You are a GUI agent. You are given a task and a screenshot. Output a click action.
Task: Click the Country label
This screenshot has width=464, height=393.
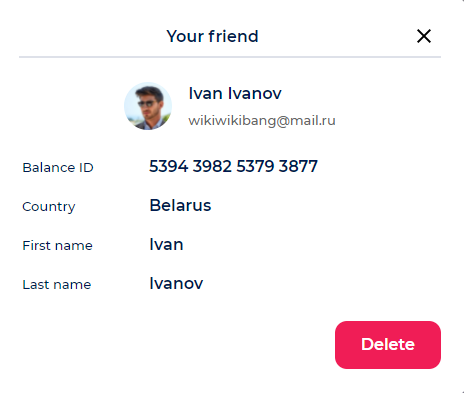click(49, 207)
